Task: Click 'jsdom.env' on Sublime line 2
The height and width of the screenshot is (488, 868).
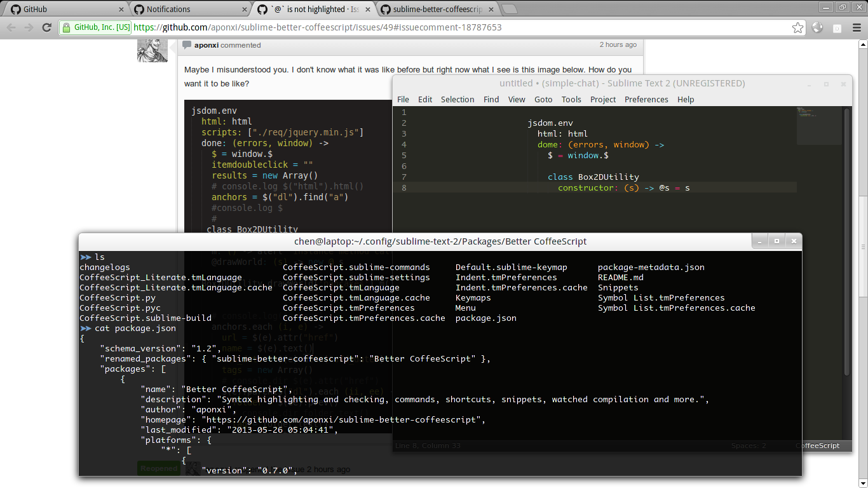Action: [x=550, y=123]
